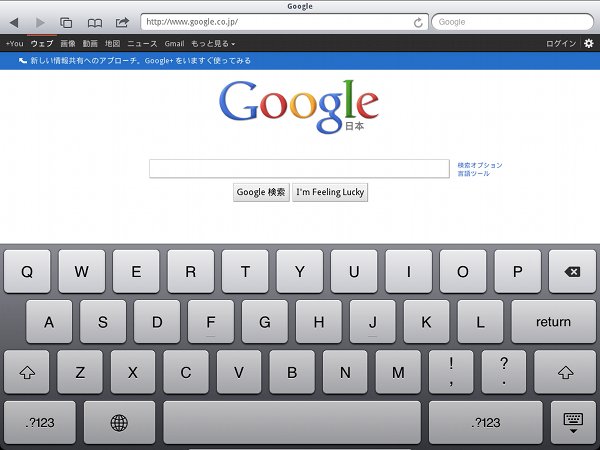This screenshot has width=600, height=450.
Task: Open the 地図 maps tab
Action: point(112,44)
